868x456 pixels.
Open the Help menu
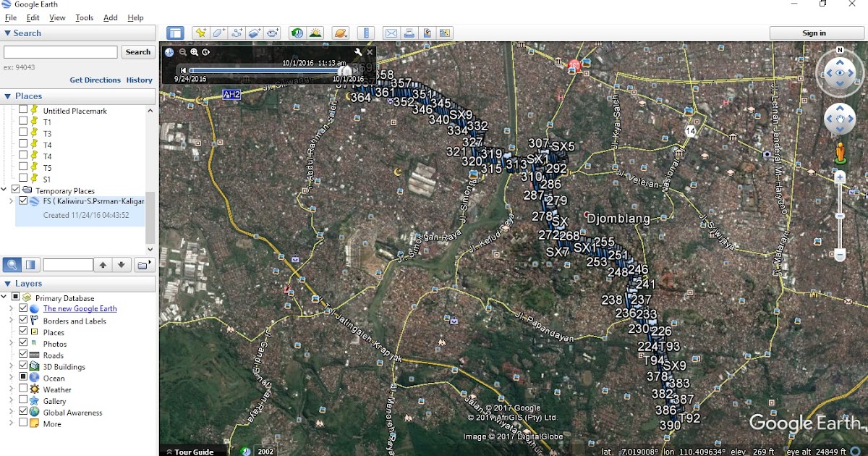(135, 17)
